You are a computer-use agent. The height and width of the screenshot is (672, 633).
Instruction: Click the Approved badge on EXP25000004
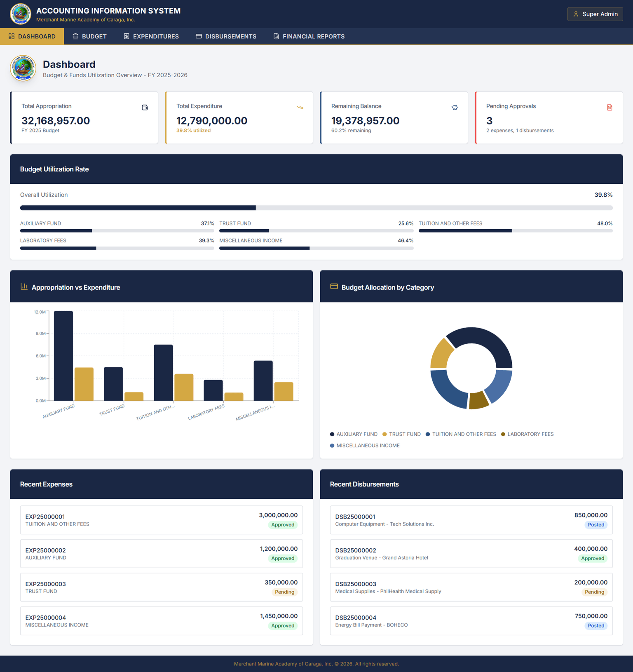283,626
